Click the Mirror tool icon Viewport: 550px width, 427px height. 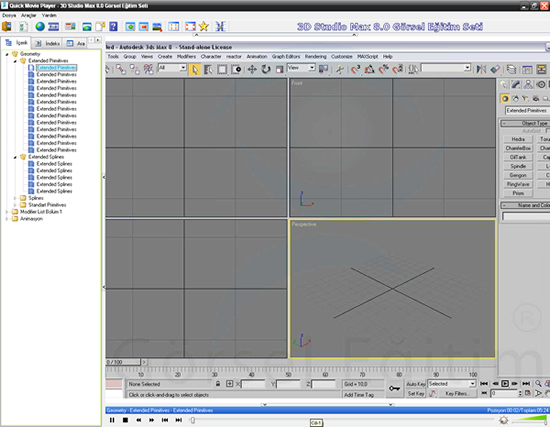point(481,69)
